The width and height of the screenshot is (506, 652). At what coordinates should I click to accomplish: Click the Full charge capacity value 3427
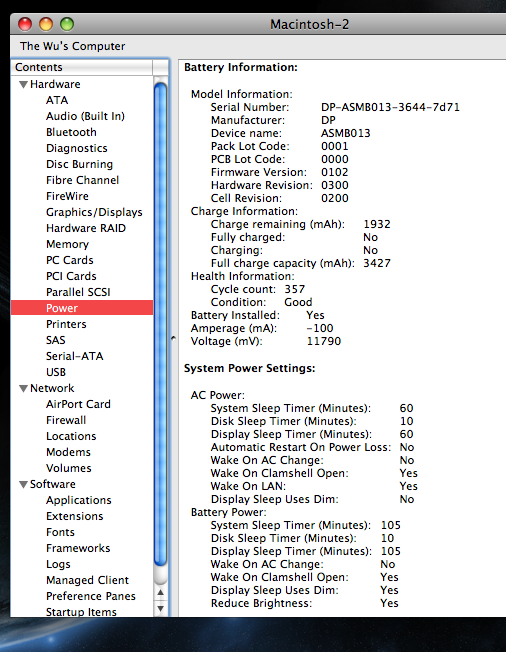click(377, 263)
